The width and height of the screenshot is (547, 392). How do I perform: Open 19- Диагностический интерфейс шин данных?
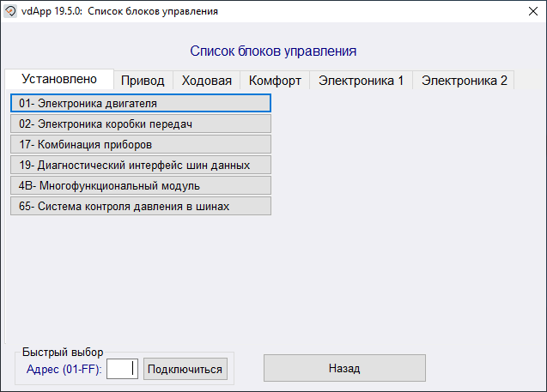click(x=141, y=165)
